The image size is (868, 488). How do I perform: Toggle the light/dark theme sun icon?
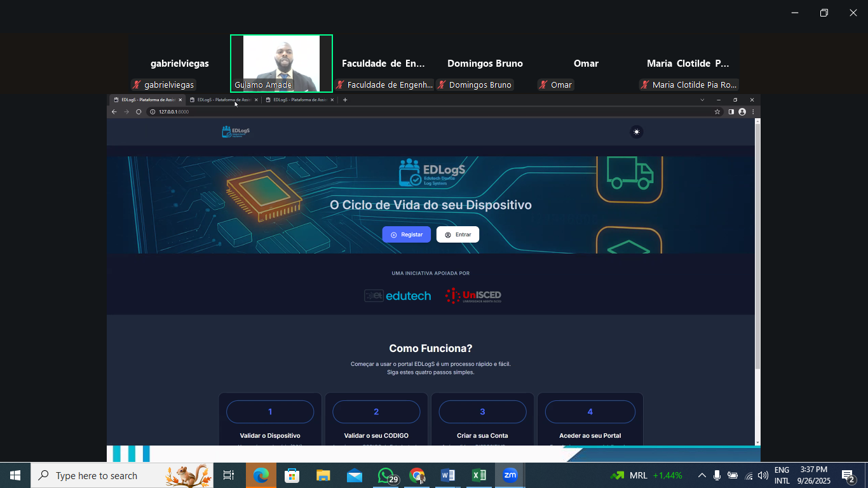click(x=636, y=132)
